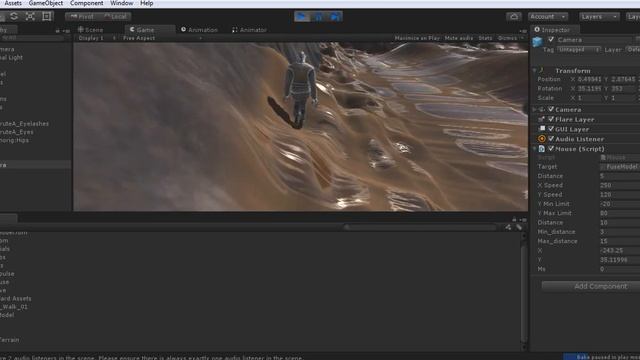Select the Rotate tool in toolbar
Image resolution: width=640 pixels, height=360 pixels.
pyautogui.click(x=13, y=16)
